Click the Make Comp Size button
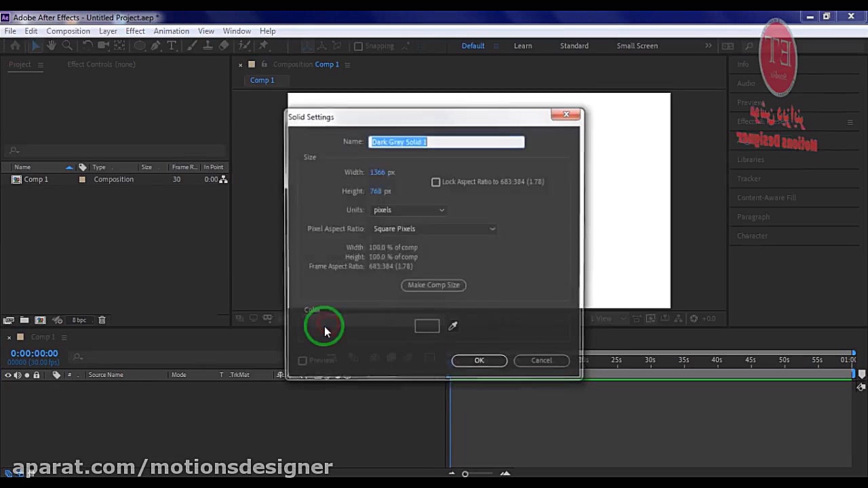 (x=433, y=285)
